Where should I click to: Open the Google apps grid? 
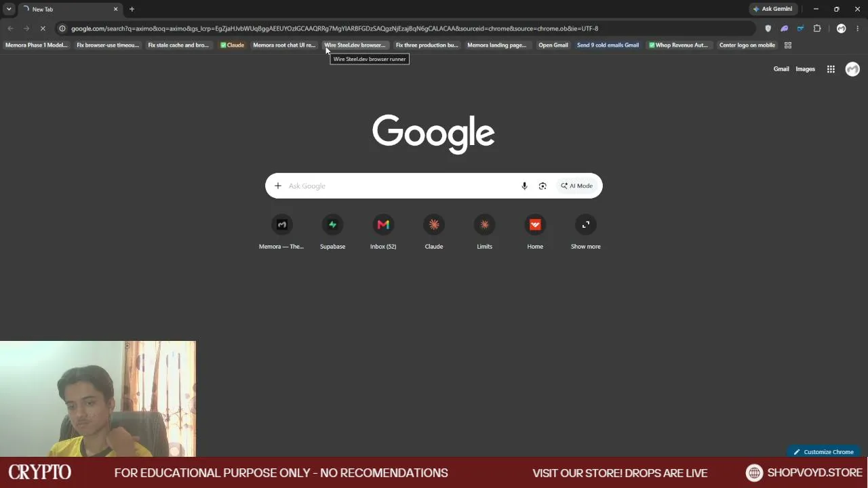point(831,69)
